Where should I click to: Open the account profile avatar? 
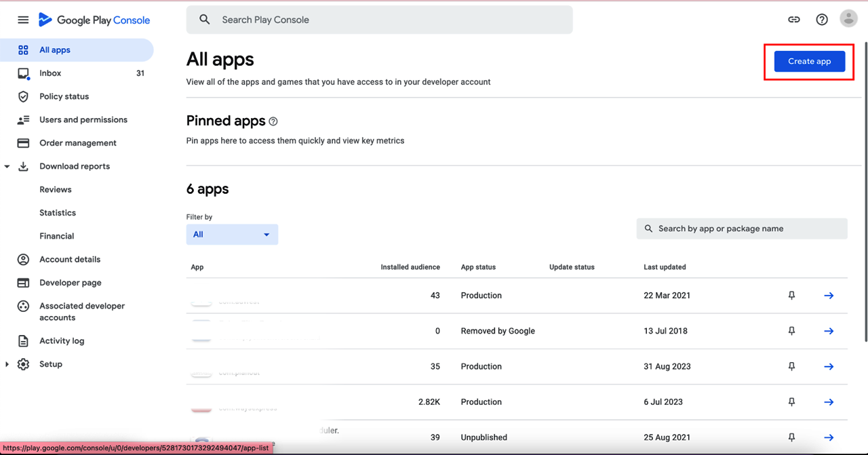848,19
